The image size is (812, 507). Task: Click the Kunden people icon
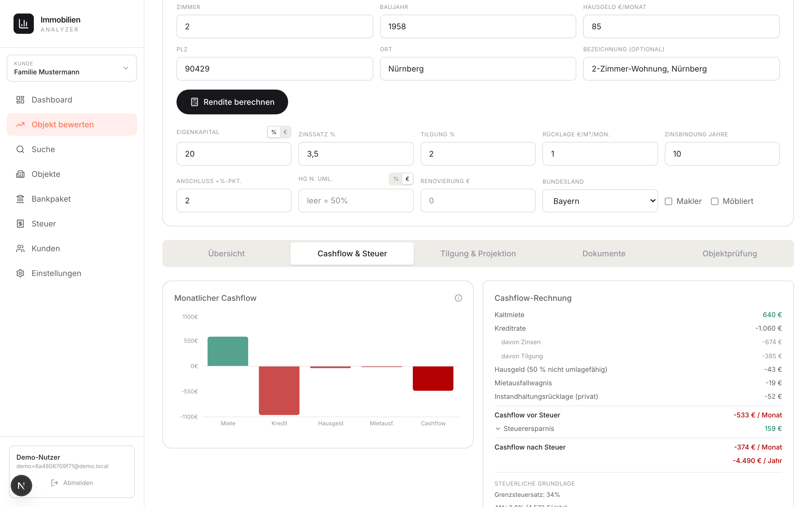pyautogui.click(x=20, y=248)
